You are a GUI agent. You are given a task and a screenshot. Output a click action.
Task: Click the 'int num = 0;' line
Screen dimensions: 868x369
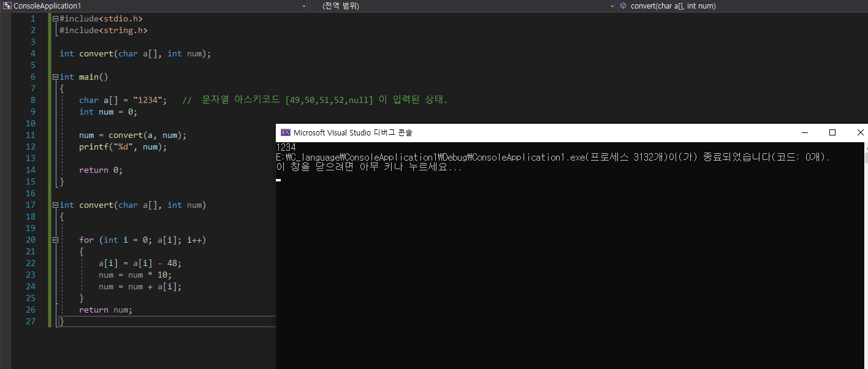point(108,112)
